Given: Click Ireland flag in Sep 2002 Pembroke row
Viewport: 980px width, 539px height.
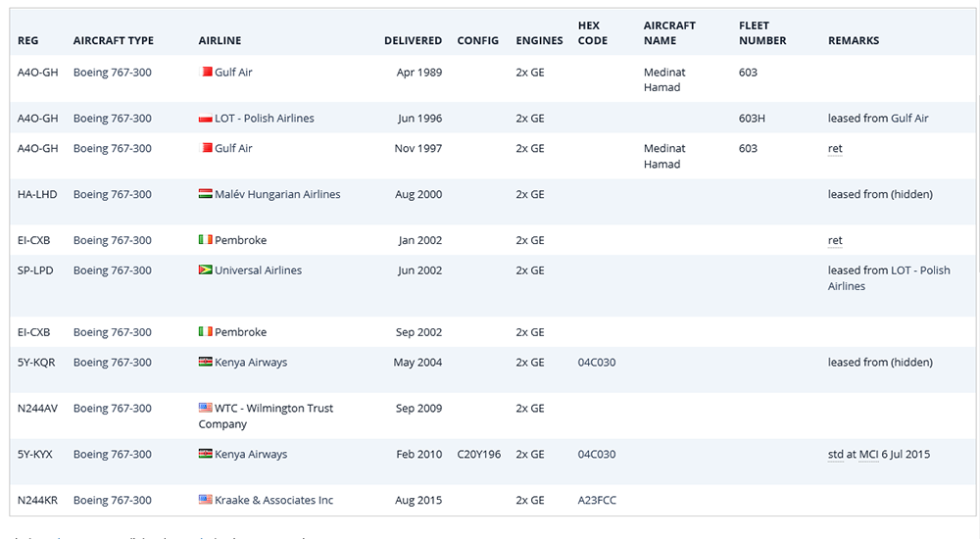Looking at the screenshot, I should [205, 332].
